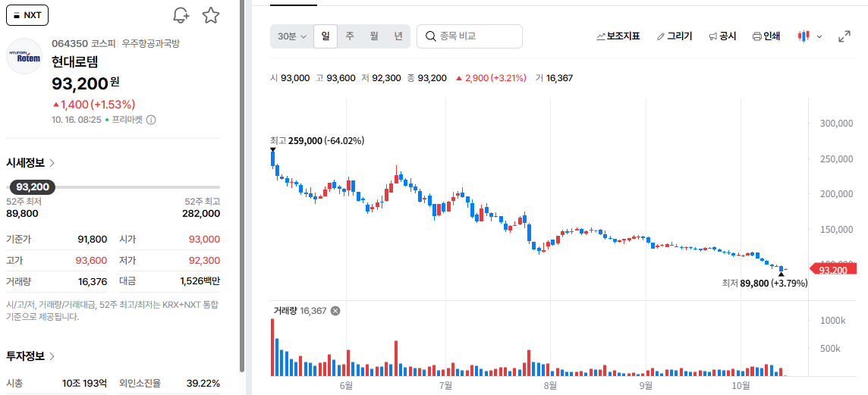Click the 종목 비교 search field

[470, 36]
